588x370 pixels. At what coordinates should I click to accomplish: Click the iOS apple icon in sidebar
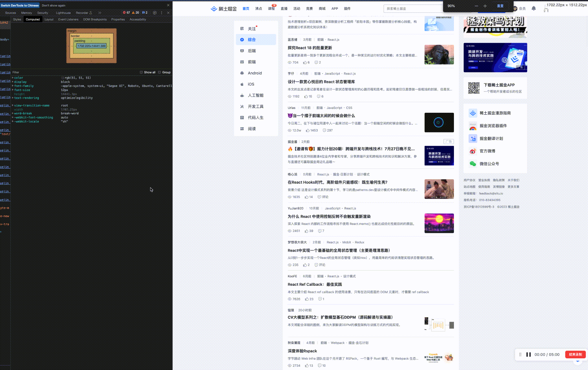click(x=242, y=84)
